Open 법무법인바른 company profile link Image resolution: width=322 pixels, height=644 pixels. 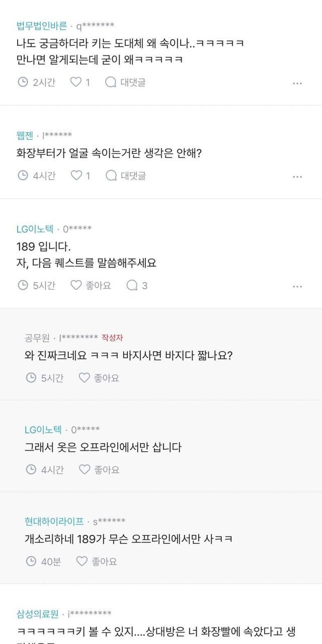click(42, 25)
